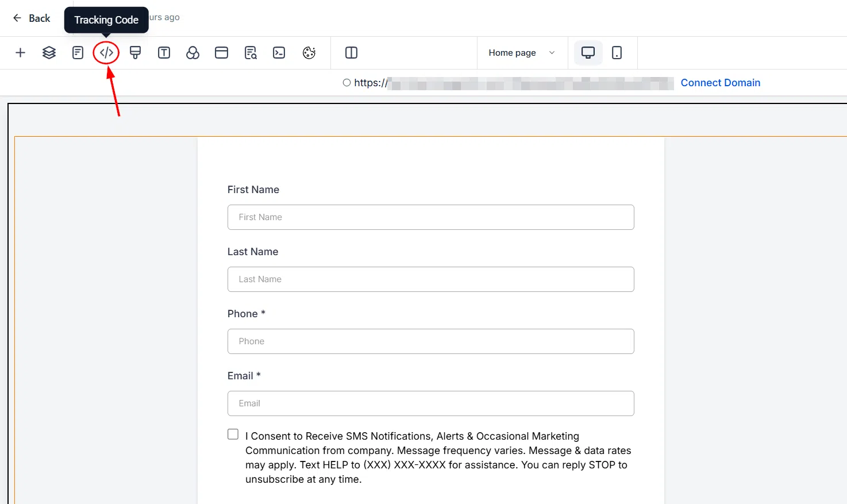Open the Typography T icon

(x=164, y=53)
